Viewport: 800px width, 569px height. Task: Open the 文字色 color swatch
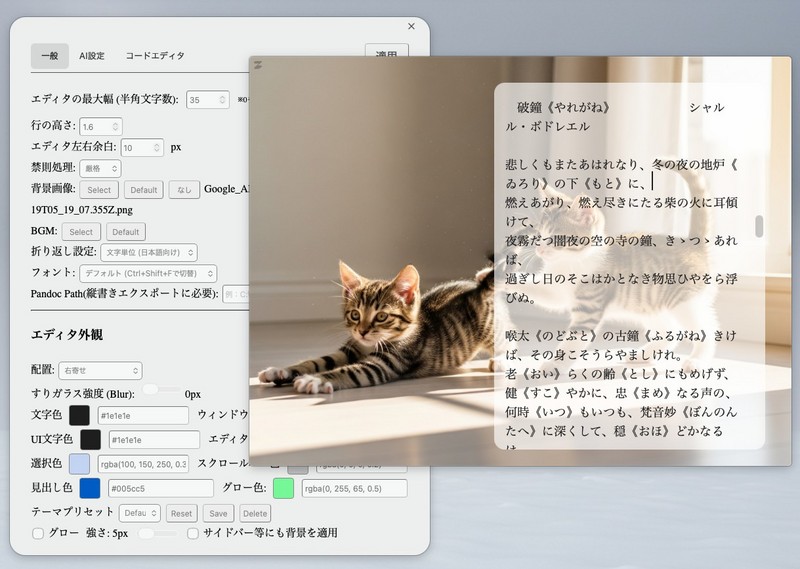tap(79, 414)
